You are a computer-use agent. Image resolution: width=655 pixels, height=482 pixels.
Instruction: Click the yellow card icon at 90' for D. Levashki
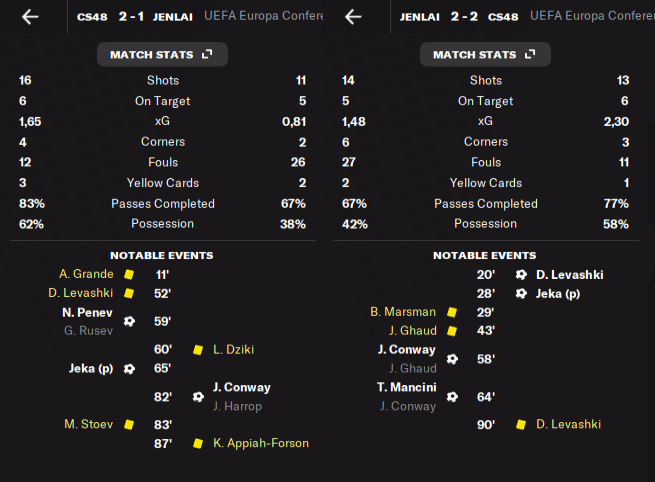(x=521, y=424)
